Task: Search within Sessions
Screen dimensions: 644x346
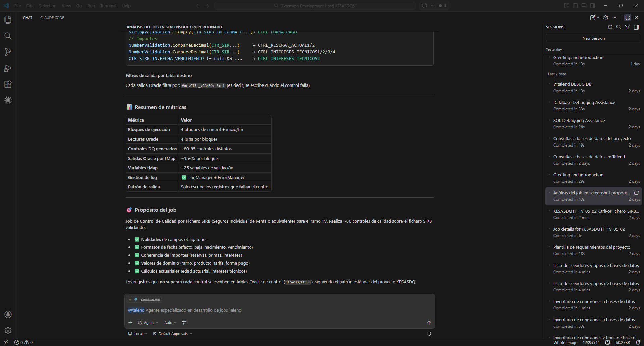Action: click(x=619, y=27)
